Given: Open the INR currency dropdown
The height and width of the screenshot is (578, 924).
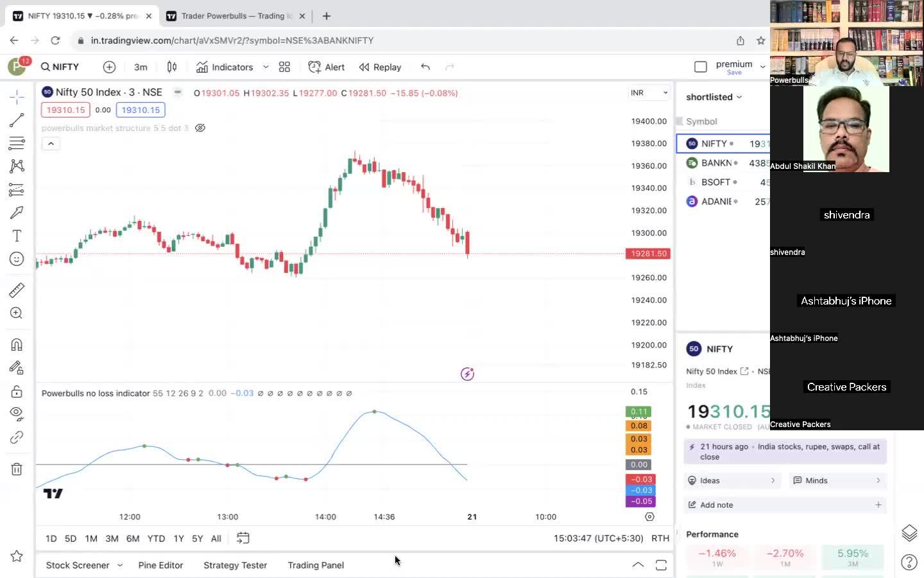Looking at the screenshot, I should [x=649, y=93].
